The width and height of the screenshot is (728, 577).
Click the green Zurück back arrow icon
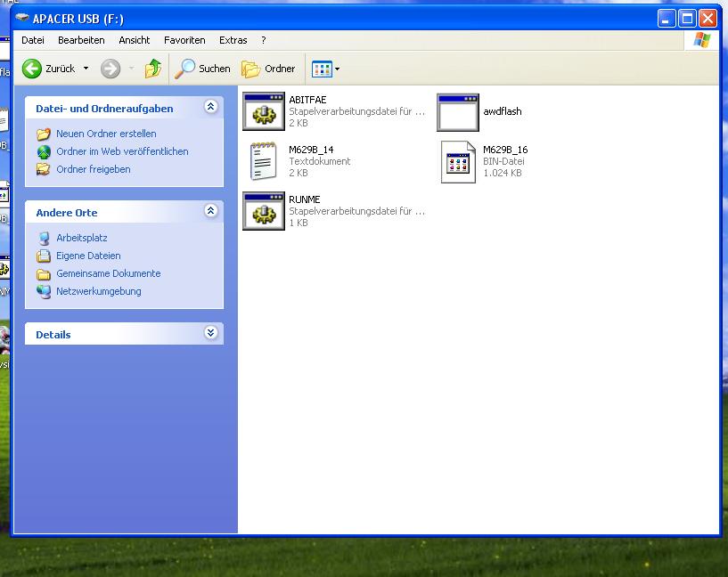tap(32, 69)
